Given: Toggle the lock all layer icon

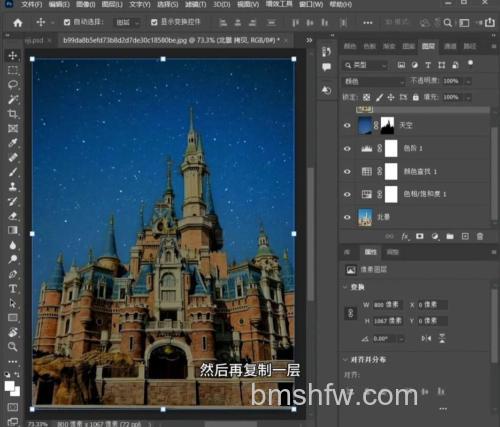Looking at the screenshot, I should 416,97.
